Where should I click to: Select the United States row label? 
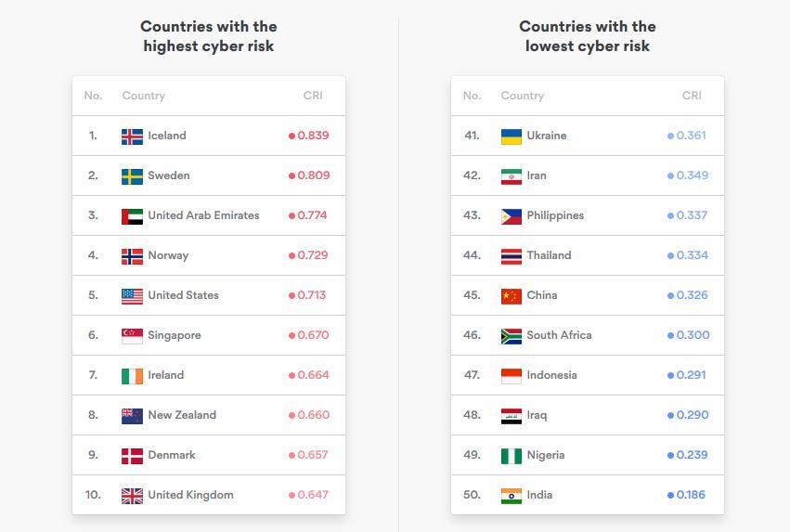183,295
